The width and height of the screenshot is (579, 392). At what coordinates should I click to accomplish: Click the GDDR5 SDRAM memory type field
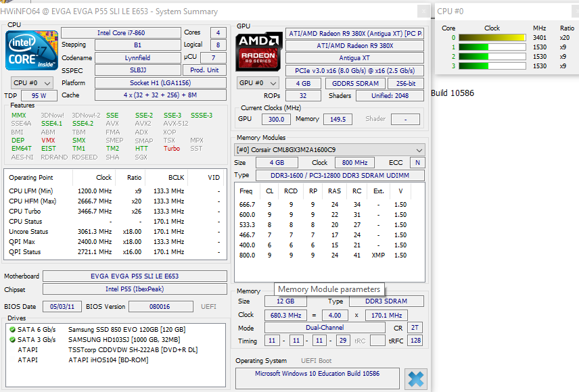tap(355, 83)
